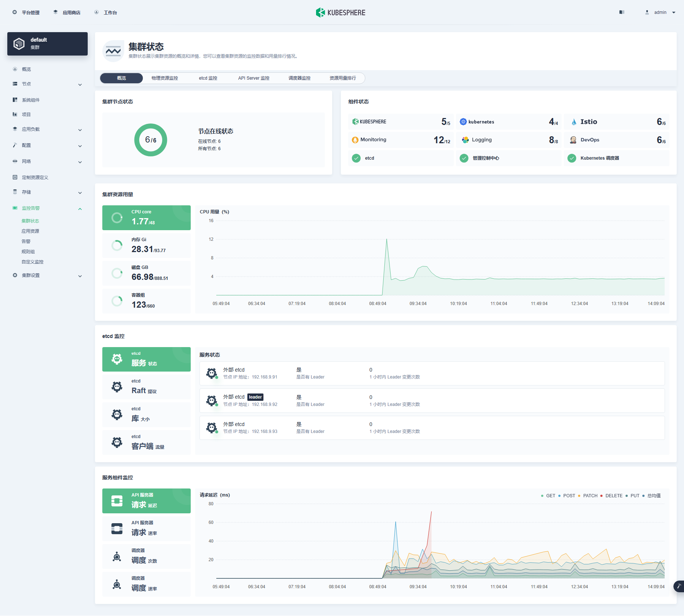Open 规则组 sidebar submenu item
The height and width of the screenshot is (616, 684).
[28, 251]
